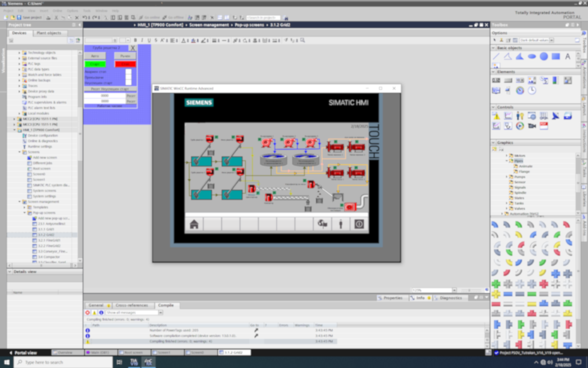Select the Media player control icon
This screenshot has height=368, width=588.
pos(520,126)
